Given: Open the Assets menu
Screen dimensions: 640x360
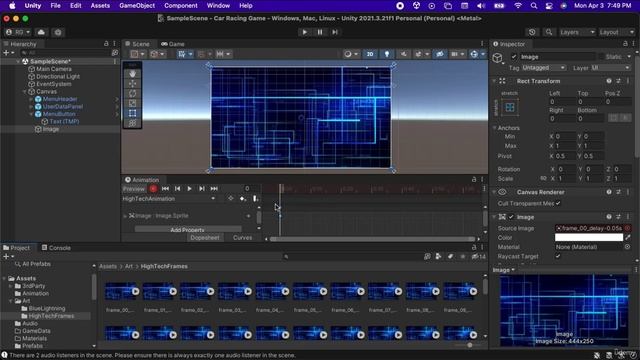Looking at the screenshot, I should (100, 6).
